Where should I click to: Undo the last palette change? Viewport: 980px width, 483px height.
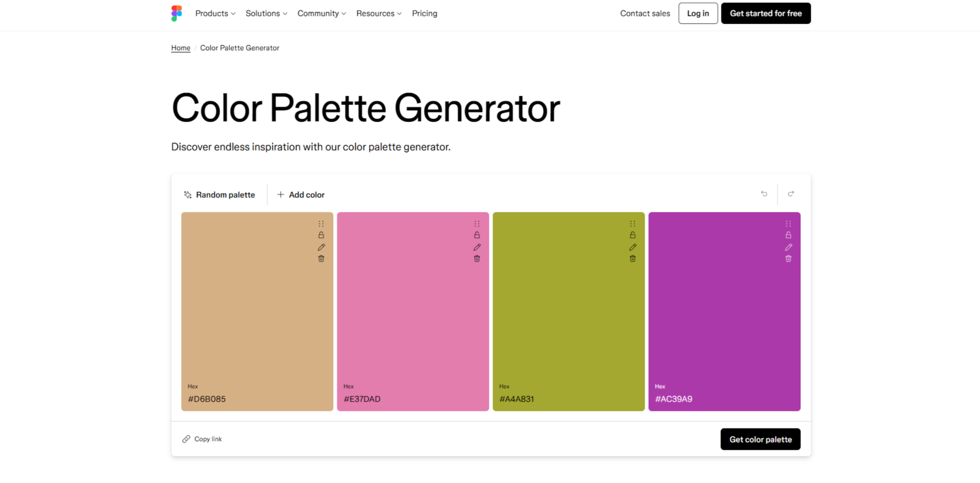764,194
